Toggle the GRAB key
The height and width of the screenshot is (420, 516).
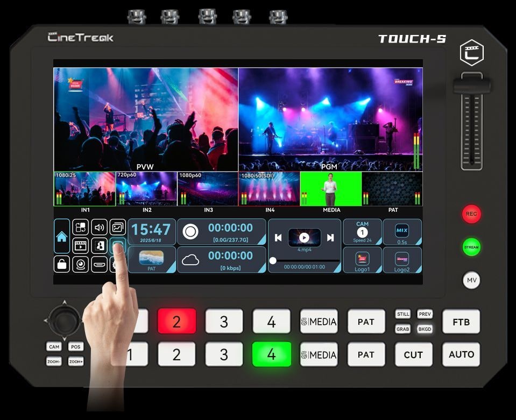tap(403, 329)
